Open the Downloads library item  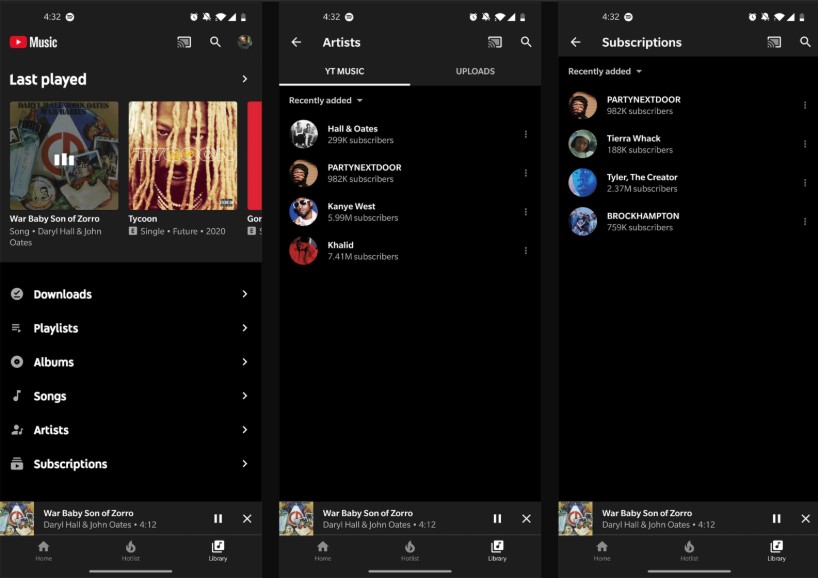click(131, 294)
